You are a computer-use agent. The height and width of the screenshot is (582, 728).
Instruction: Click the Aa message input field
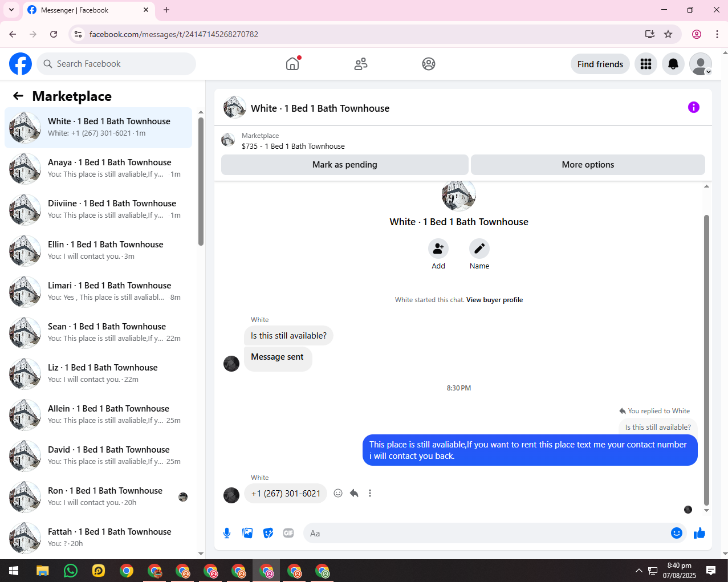(487, 533)
